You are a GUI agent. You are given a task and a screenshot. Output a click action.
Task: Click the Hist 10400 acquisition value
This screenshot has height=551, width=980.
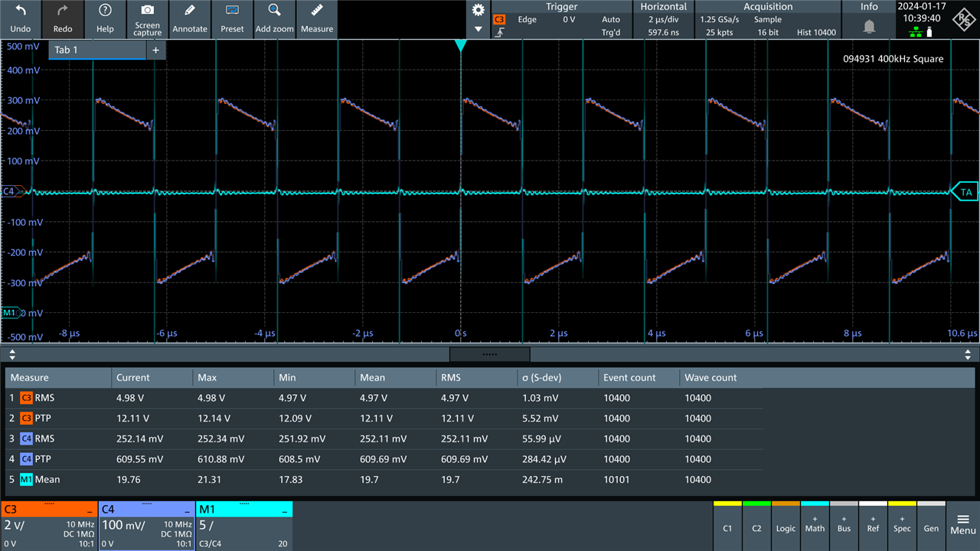816,33
